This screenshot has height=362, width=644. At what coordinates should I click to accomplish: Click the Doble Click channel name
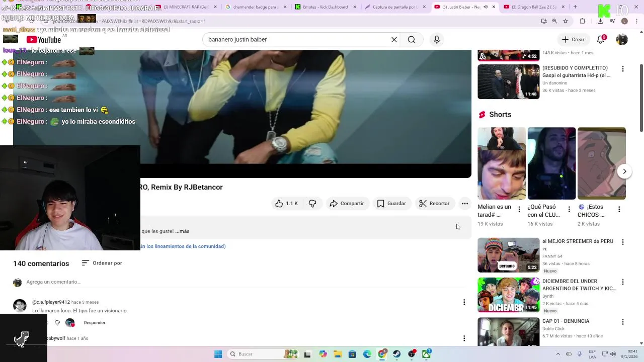(553, 329)
